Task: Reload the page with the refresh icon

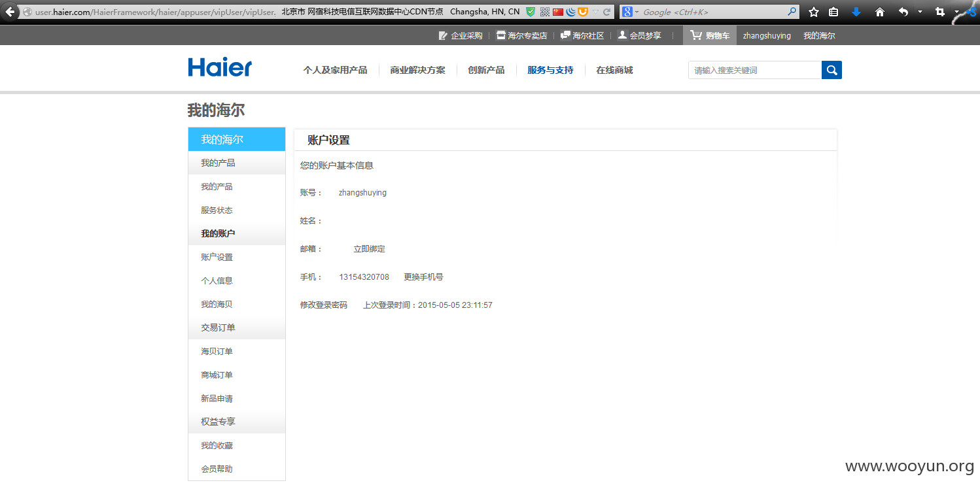Action: tap(606, 12)
